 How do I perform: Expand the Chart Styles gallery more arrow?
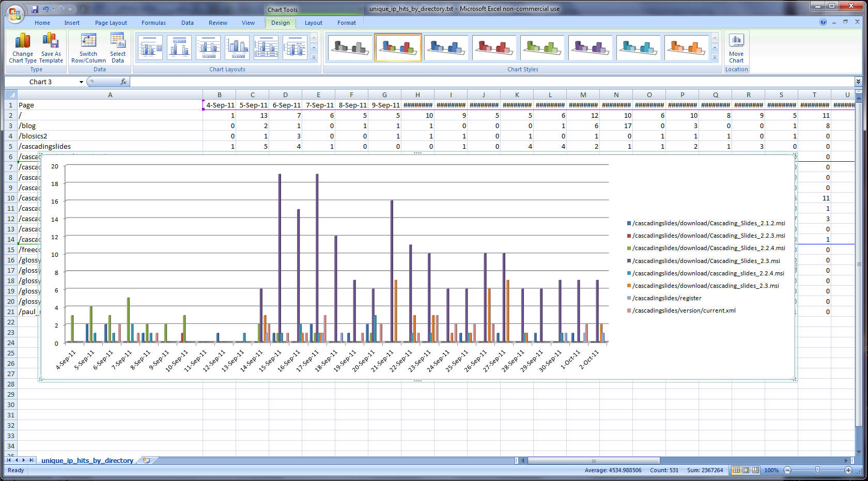[x=715, y=58]
